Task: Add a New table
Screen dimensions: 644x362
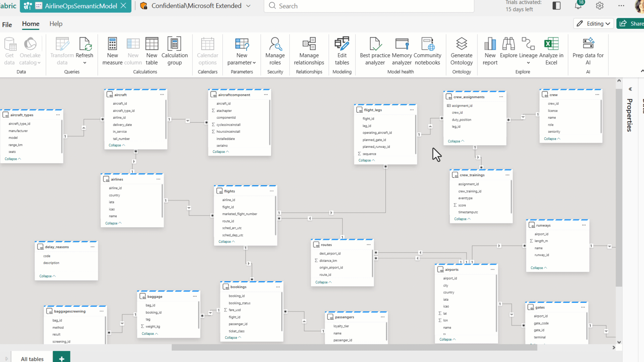Action: pyautogui.click(x=152, y=50)
